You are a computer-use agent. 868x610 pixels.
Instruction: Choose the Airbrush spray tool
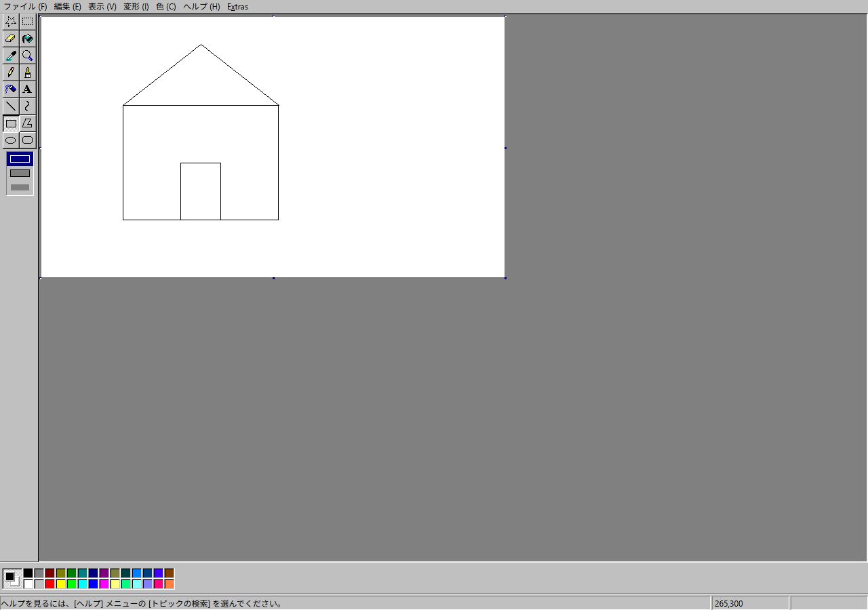[x=11, y=89]
